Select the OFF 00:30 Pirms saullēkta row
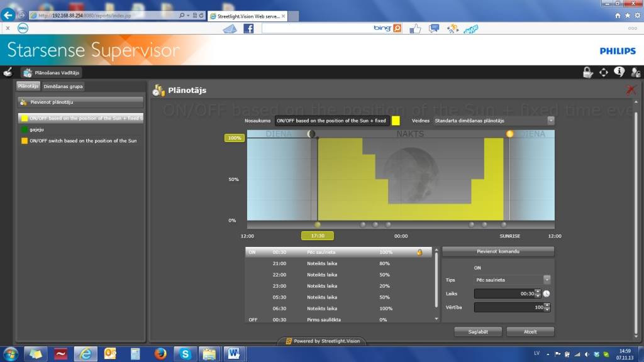 coord(338,319)
